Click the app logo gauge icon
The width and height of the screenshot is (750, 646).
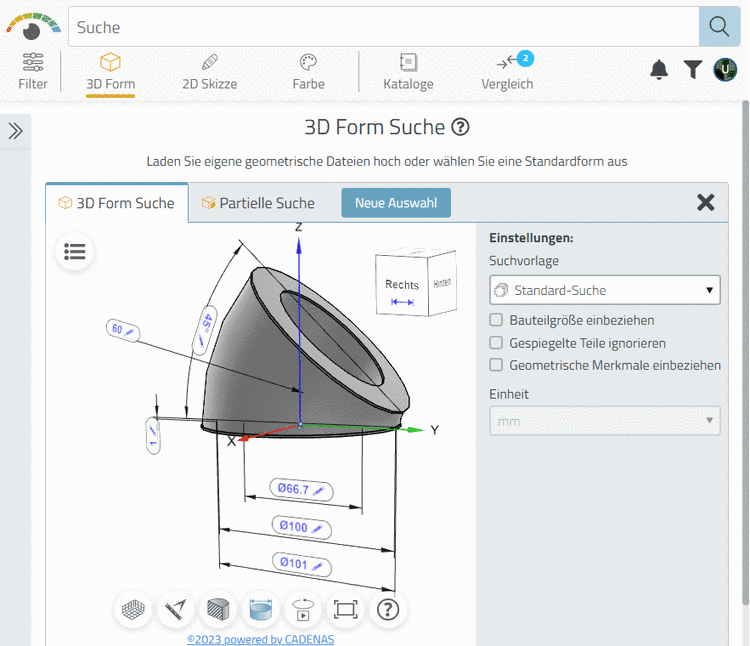[x=33, y=26]
